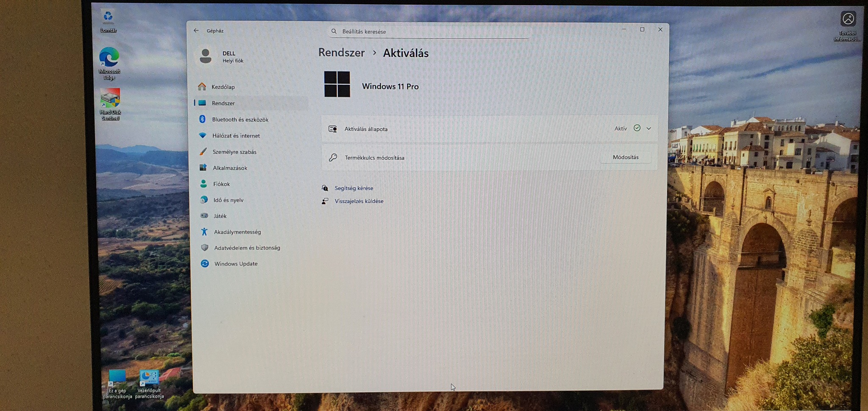Open the 'Ez a gép' desktop shortcut
Image resolution: width=868 pixels, height=411 pixels.
pos(117,384)
